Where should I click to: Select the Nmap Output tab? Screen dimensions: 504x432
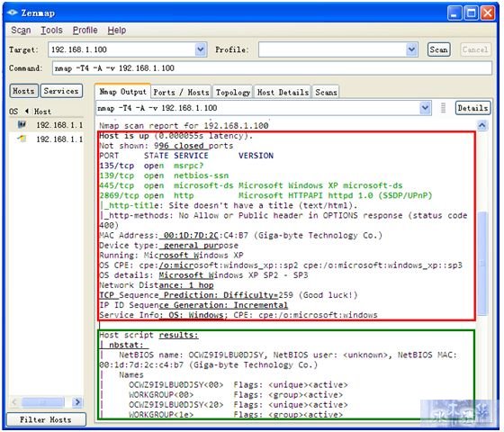[122, 92]
